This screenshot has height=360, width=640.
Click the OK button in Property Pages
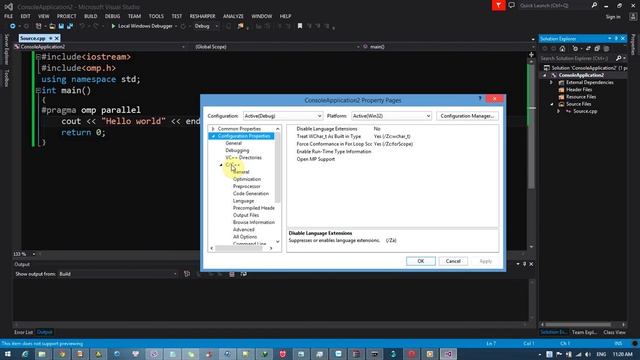point(421,261)
